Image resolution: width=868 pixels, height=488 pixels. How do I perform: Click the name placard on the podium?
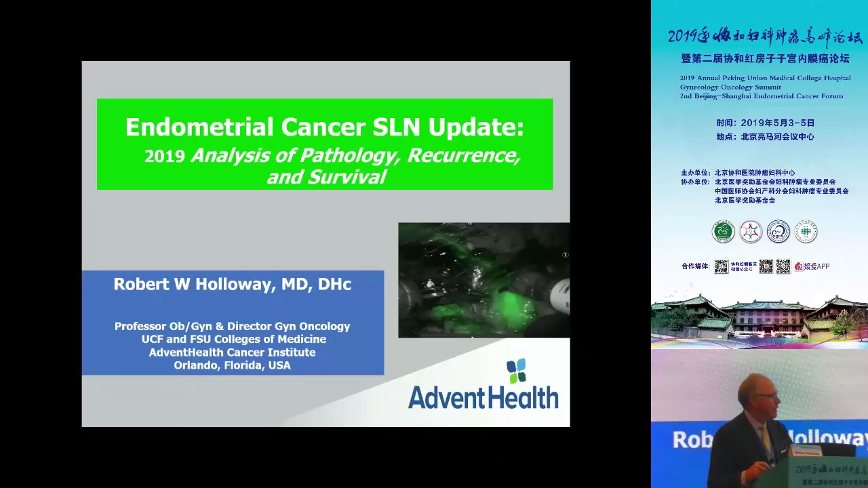[x=806, y=450]
